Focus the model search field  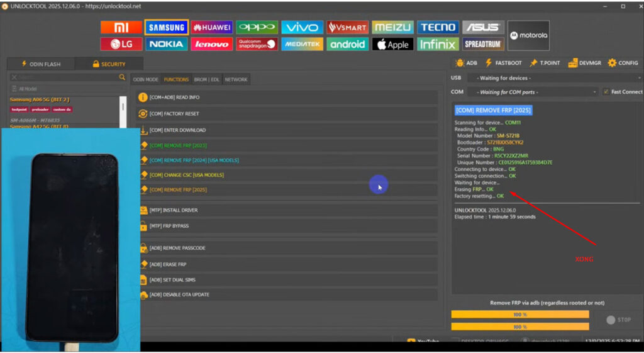pos(68,77)
